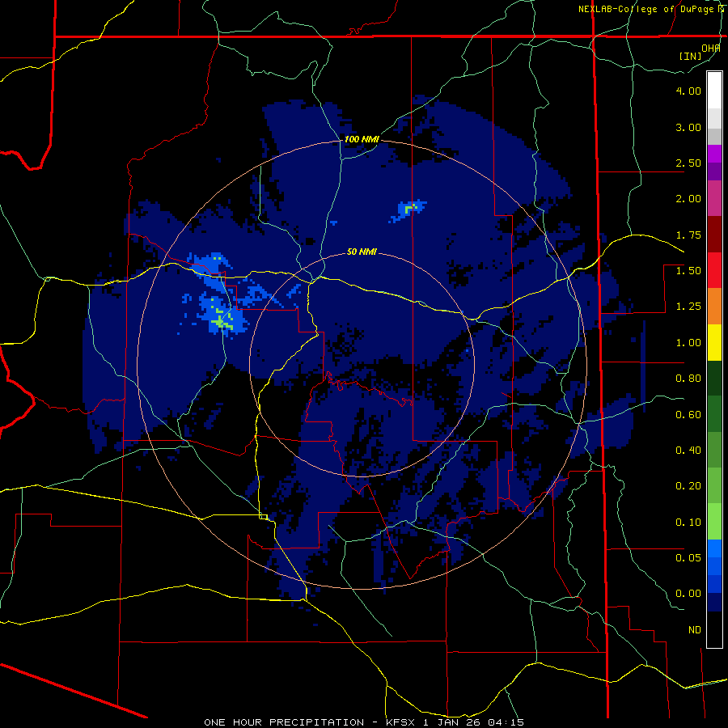
Task: Click the 1.25 legend value
Action: coord(688,307)
